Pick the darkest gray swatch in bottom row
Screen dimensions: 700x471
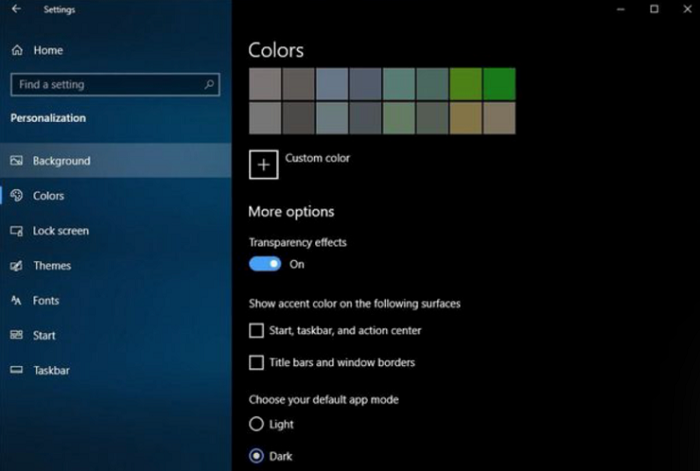pyautogui.click(x=298, y=118)
